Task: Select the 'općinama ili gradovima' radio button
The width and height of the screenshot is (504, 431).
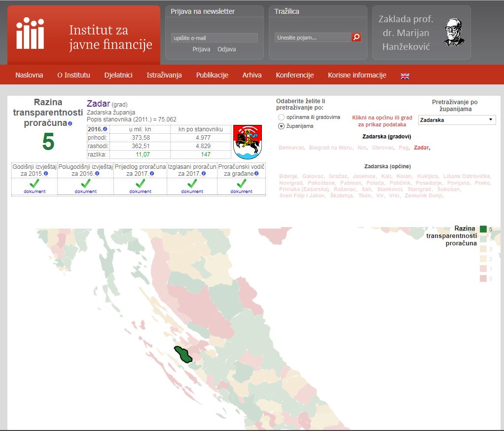Action: [282, 118]
